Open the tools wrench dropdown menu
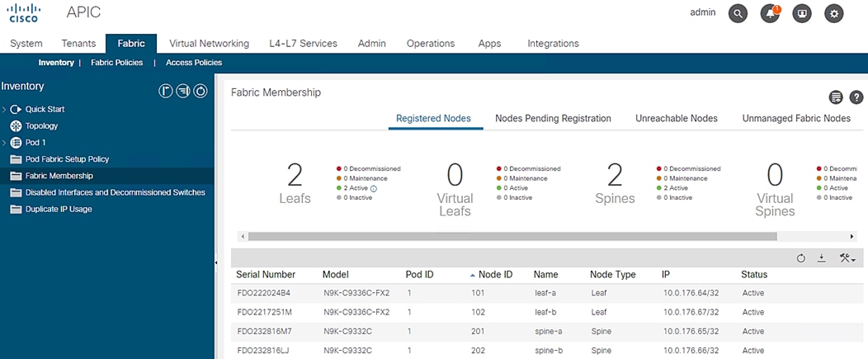 click(x=847, y=258)
